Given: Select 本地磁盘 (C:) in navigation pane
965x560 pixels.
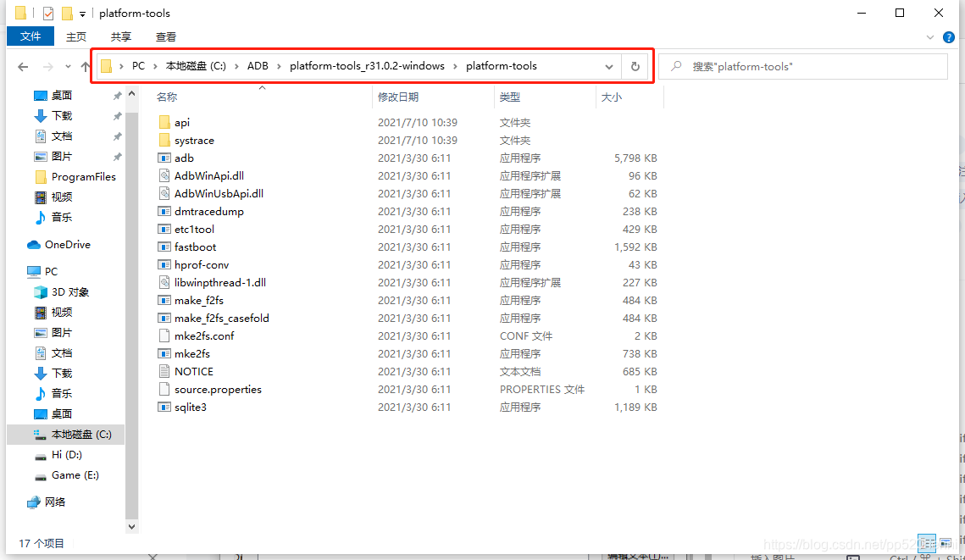Looking at the screenshot, I should 81,435.
